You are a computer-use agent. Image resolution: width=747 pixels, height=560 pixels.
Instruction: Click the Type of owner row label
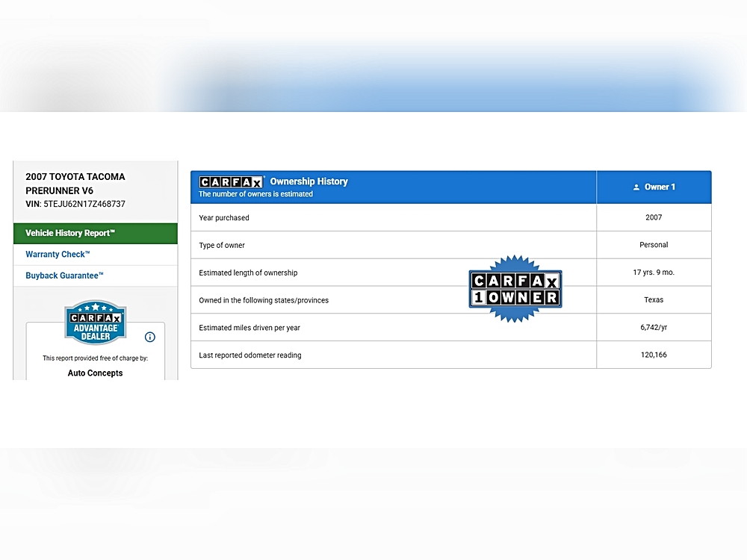222,246
